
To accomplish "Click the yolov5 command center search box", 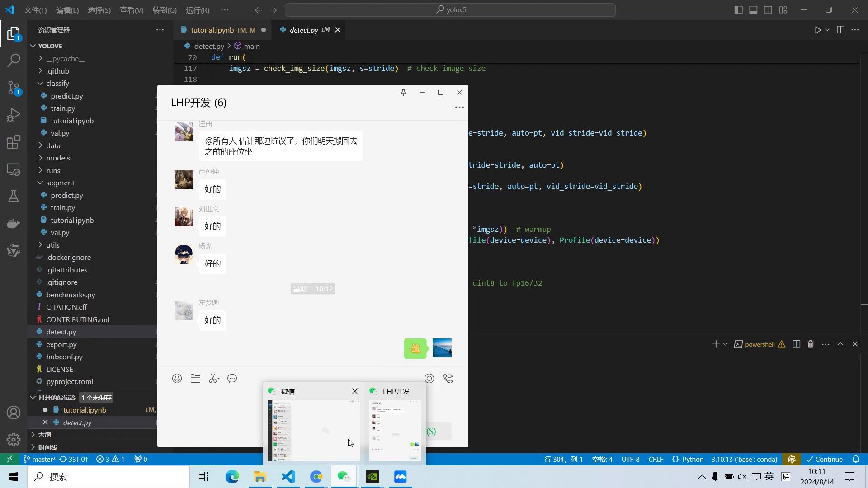I will [450, 10].
